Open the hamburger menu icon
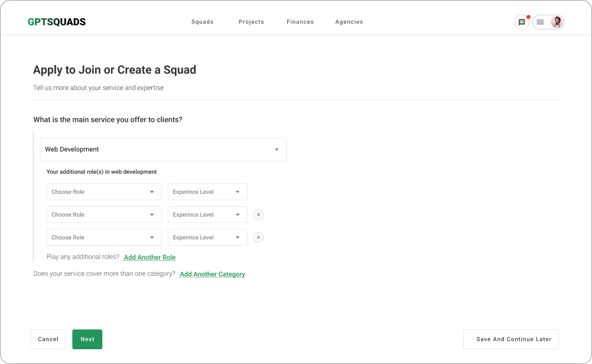 (540, 22)
